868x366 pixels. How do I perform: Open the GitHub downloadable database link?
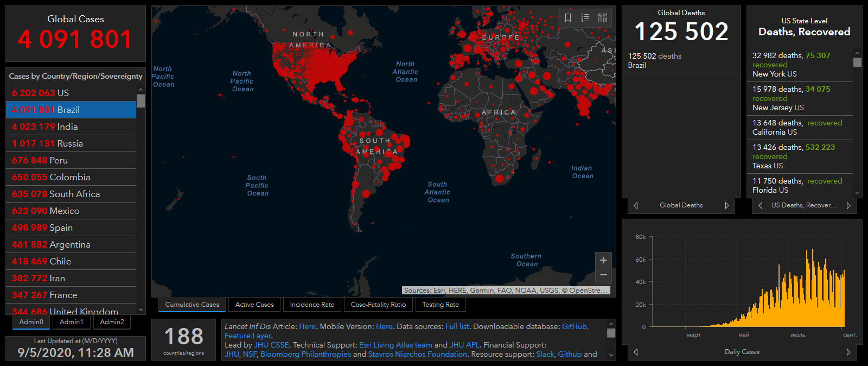click(x=574, y=326)
